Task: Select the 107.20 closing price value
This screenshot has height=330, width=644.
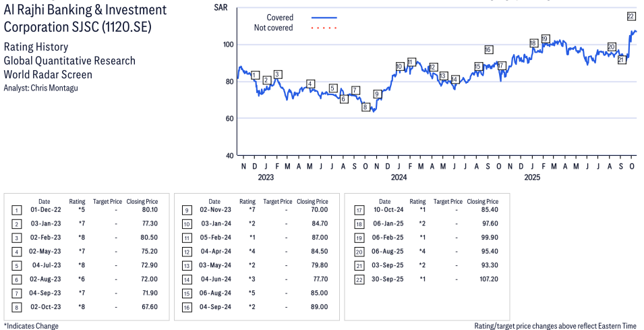Action: click(x=487, y=280)
